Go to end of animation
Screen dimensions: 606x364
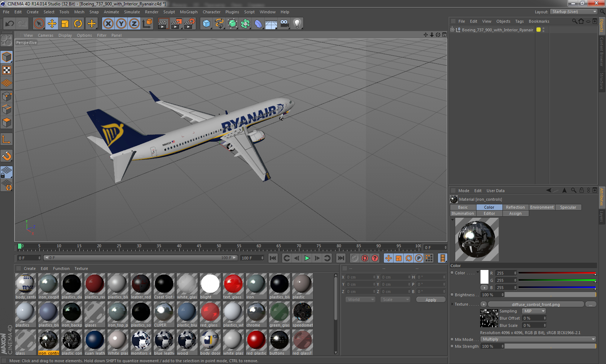click(341, 258)
